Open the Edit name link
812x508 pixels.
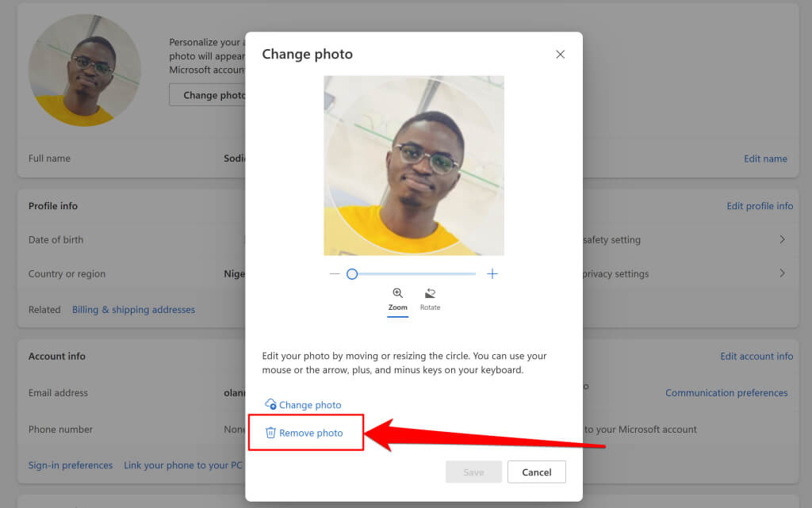(x=765, y=159)
